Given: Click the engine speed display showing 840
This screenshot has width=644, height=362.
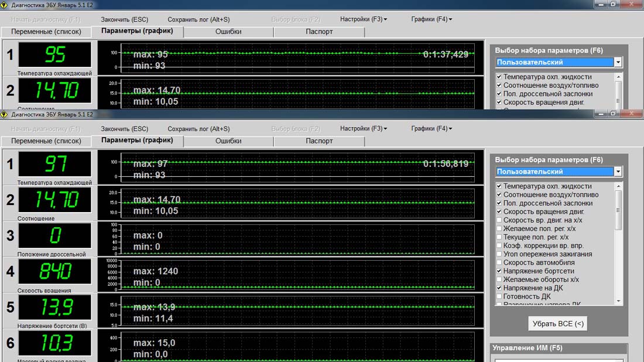Looking at the screenshot, I should [55, 272].
